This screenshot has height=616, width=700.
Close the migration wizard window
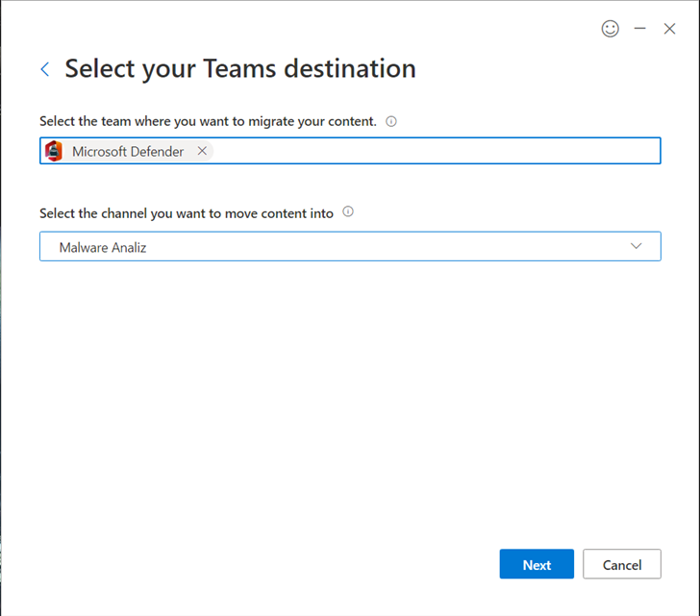[x=669, y=29]
